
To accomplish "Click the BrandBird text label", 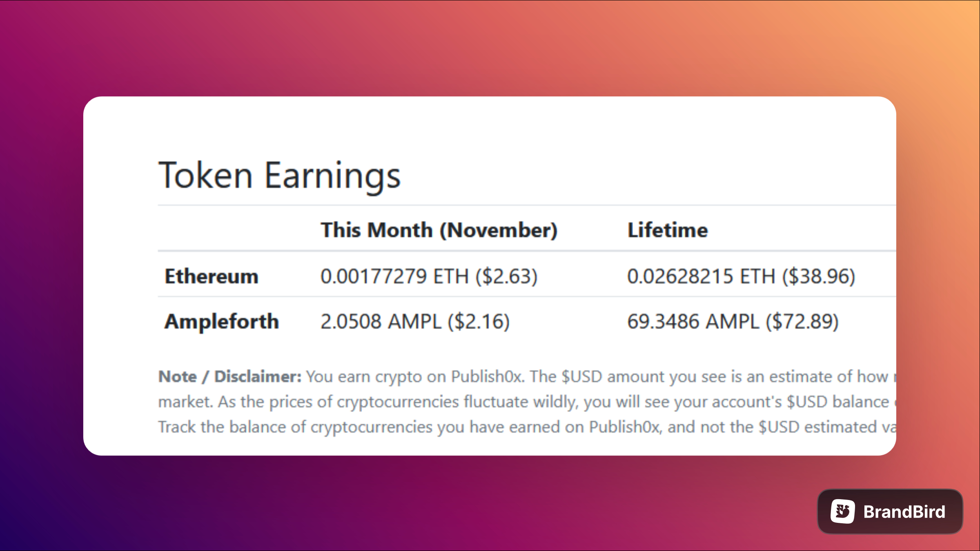I will click(x=904, y=512).
